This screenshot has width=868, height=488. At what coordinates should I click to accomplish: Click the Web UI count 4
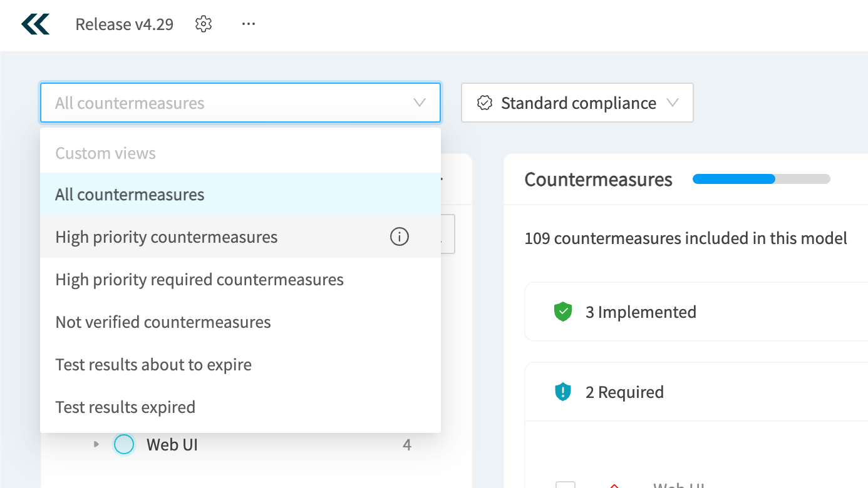[x=407, y=445]
